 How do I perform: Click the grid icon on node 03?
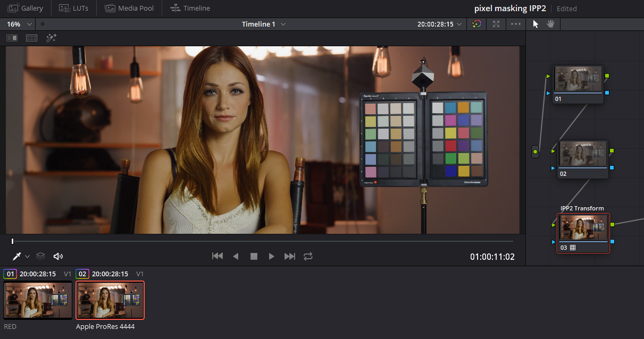[572, 248]
